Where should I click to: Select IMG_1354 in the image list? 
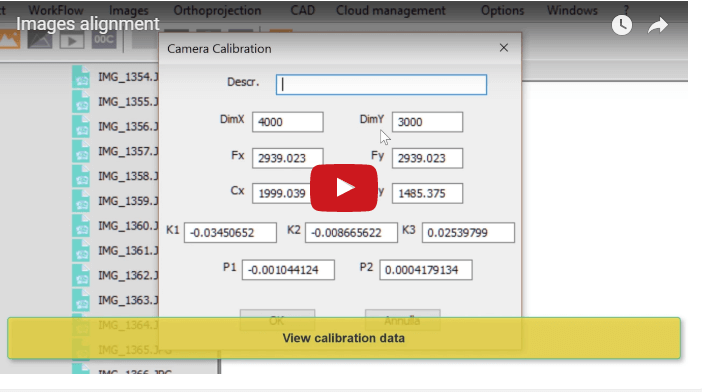pyautogui.click(x=115, y=77)
